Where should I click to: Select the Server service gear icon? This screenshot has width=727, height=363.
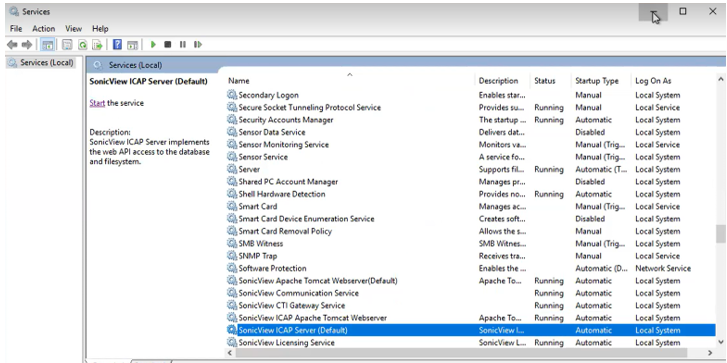[x=231, y=169]
